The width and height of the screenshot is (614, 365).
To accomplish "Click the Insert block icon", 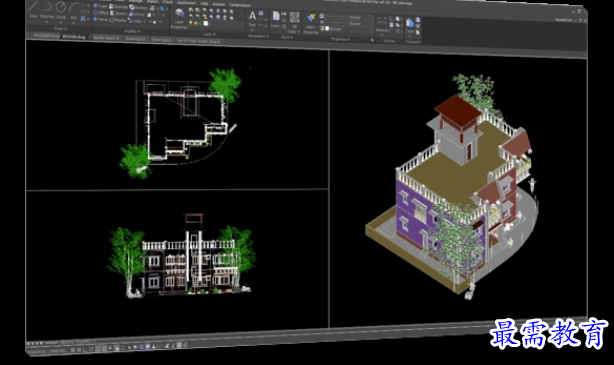I will tap(276, 19).
